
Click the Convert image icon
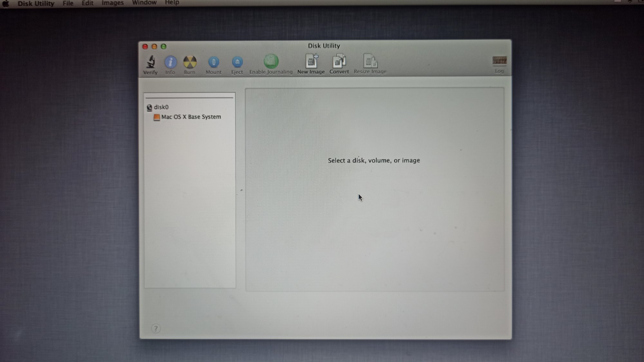pyautogui.click(x=339, y=61)
